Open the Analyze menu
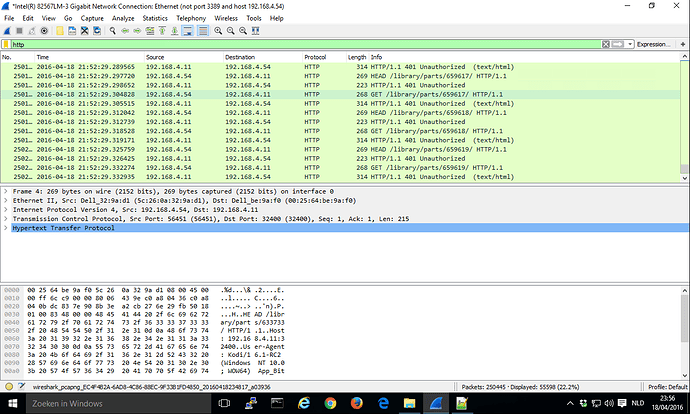 click(123, 18)
